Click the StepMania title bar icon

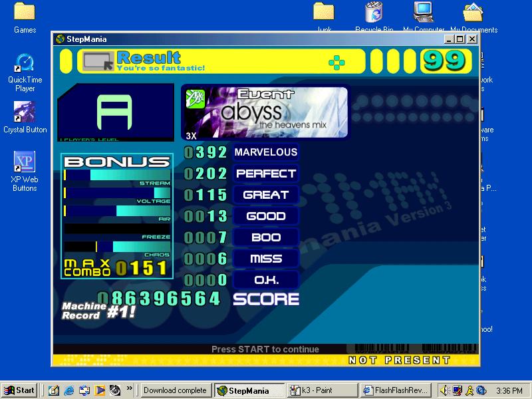60,39
